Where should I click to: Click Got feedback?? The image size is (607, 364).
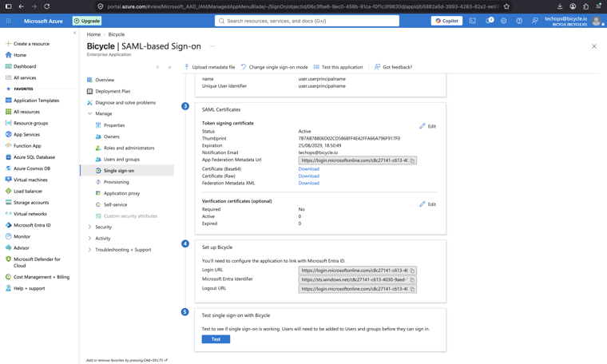point(393,67)
